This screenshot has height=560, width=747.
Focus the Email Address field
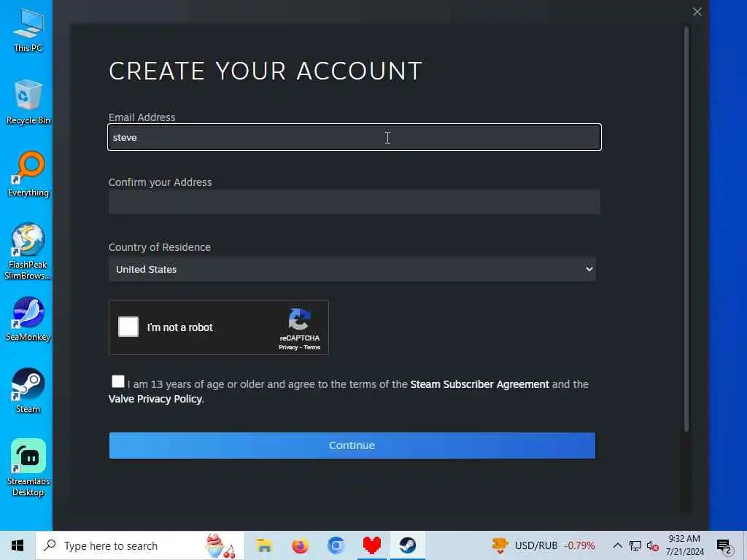tap(355, 137)
